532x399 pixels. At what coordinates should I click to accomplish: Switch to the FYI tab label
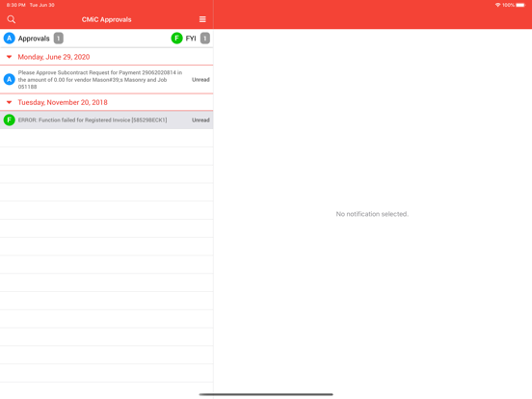[191, 39]
